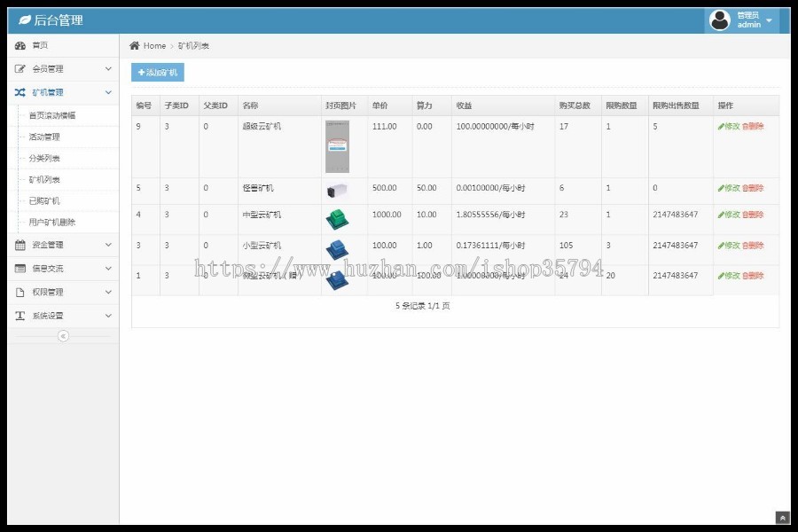Open 权限管理 permission management icon
798x532 pixels.
click(21, 292)
